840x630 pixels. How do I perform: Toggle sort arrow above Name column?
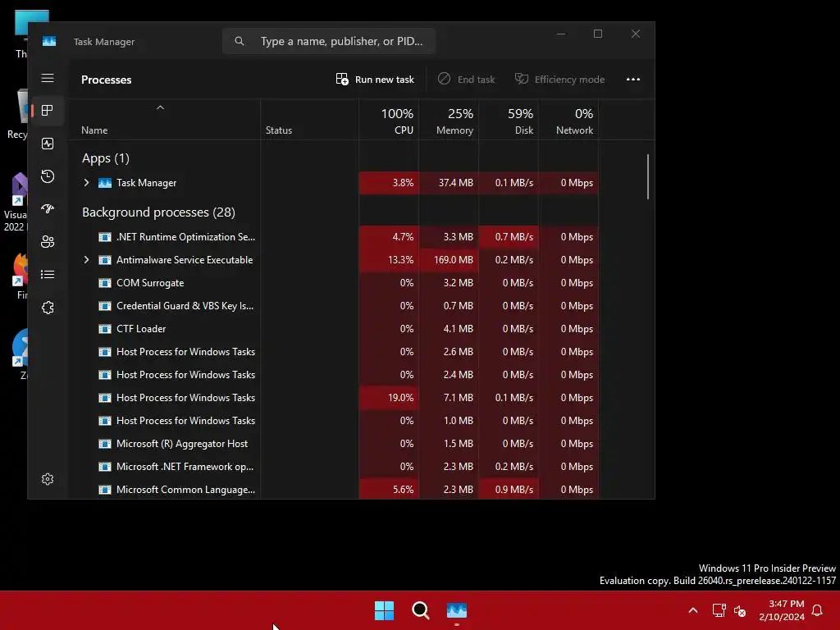point(160,107)
